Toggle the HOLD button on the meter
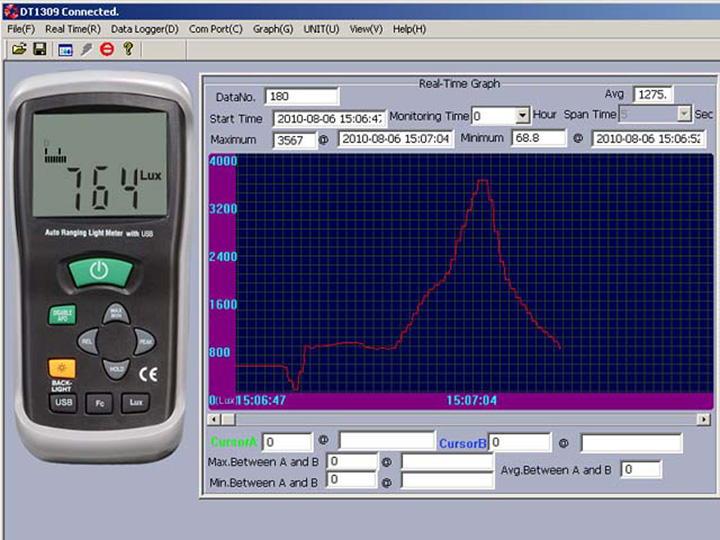720x540 pixels. 116,370
